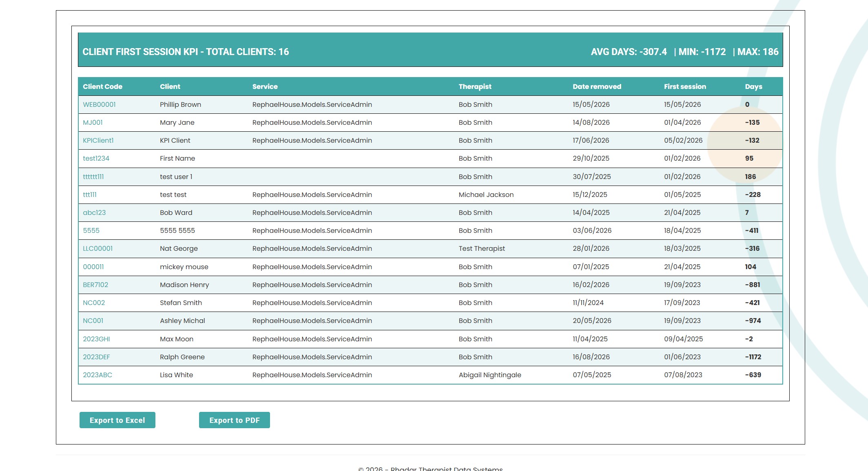Click the Service column header

pos(265,86)
